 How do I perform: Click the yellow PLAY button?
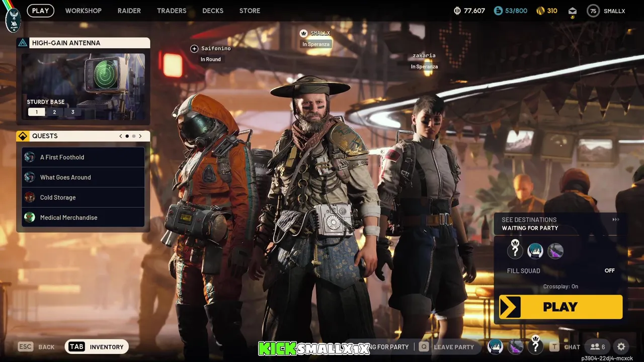(x=560, y=307)
